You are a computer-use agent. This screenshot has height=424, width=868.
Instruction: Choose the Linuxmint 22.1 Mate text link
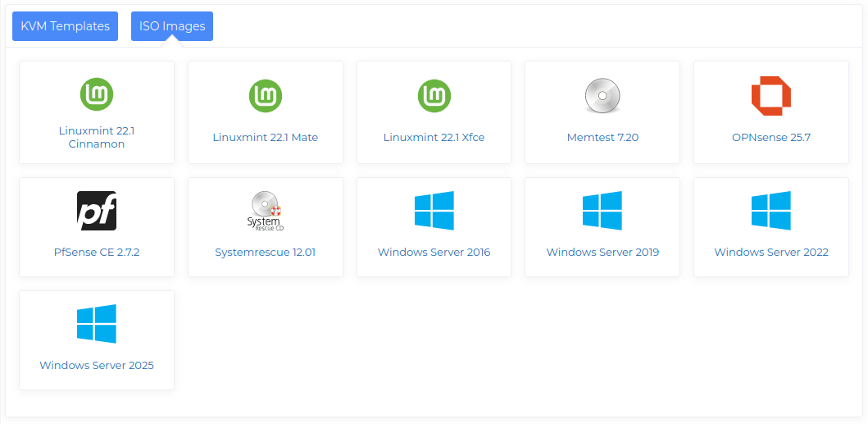coord(266,137)
